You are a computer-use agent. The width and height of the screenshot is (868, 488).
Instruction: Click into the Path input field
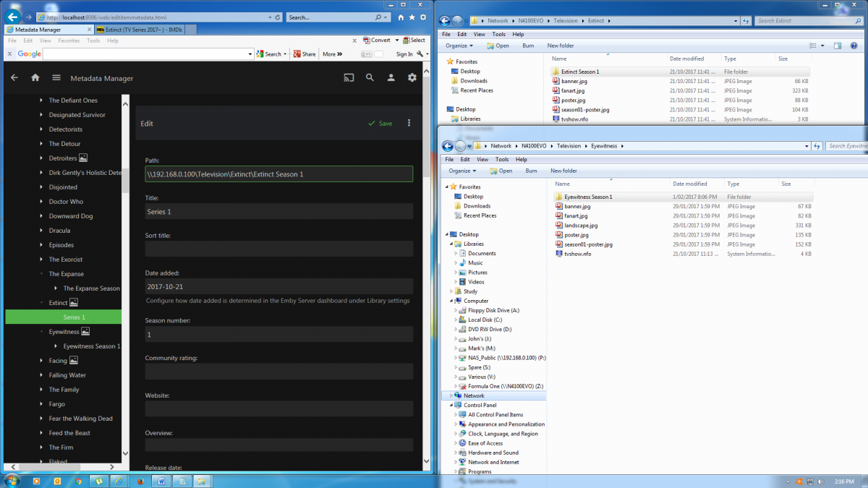[278, 174]
